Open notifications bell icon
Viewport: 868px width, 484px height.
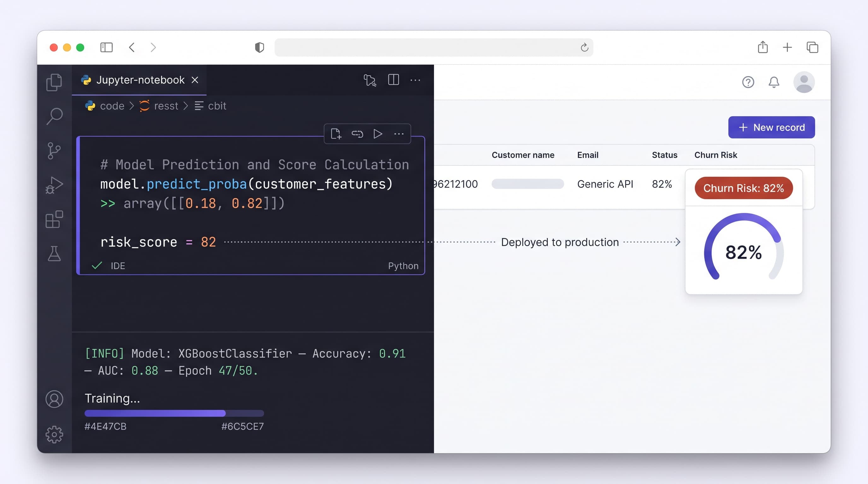point(774,82)
